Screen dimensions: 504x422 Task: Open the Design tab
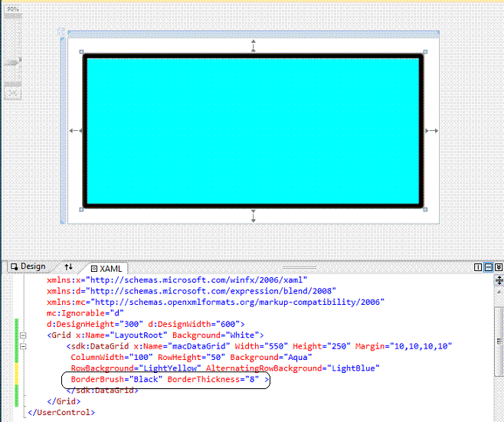click(28, 267)
